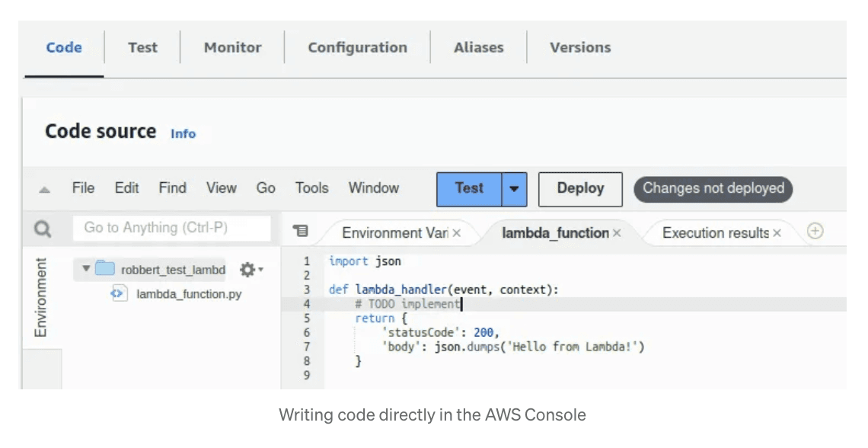
Task: Select the lambda_function editor tab
Action: 555,233
